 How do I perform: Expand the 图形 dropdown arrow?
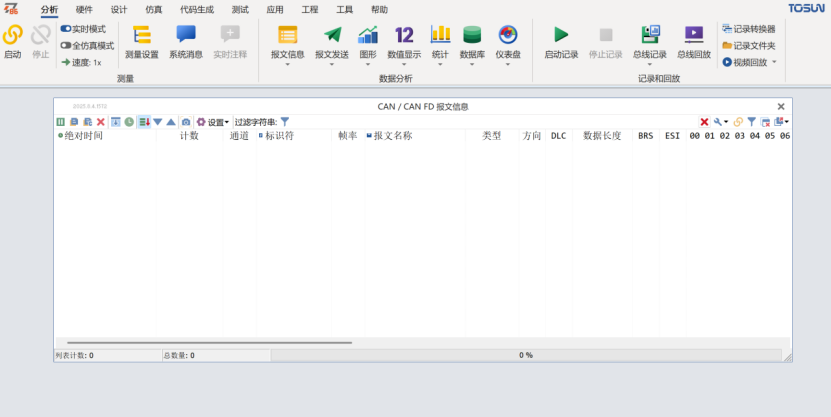click(368, 65)
